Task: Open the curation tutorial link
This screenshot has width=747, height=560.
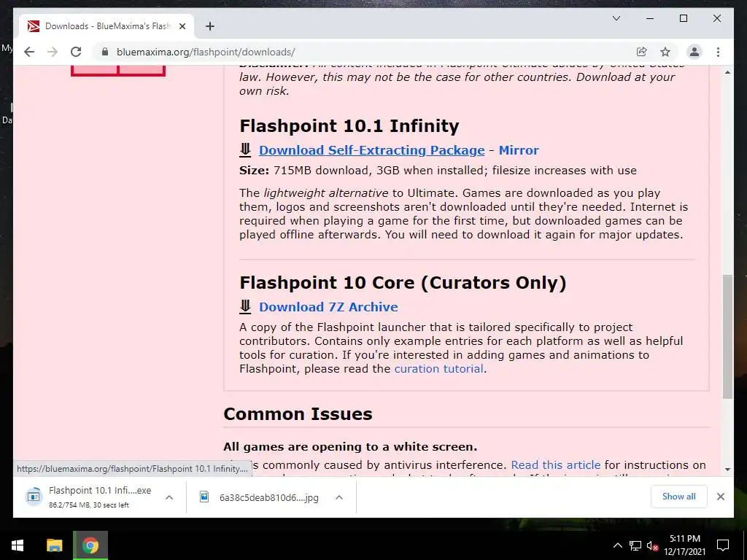Action: (x=438, y=368)
